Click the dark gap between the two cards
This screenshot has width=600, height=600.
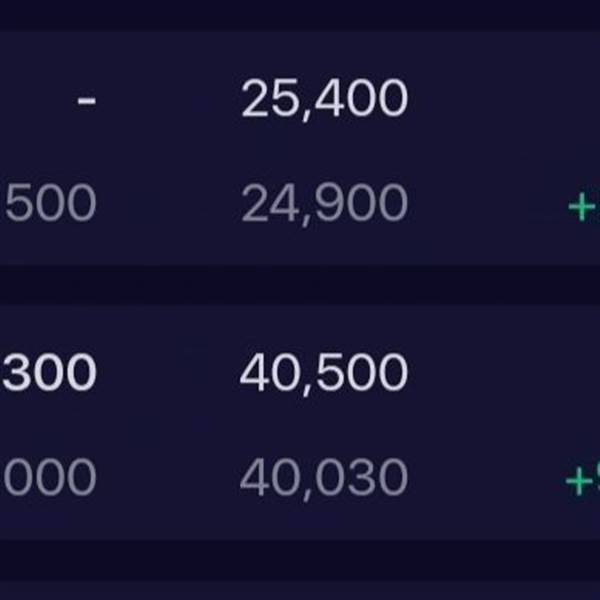300,285
